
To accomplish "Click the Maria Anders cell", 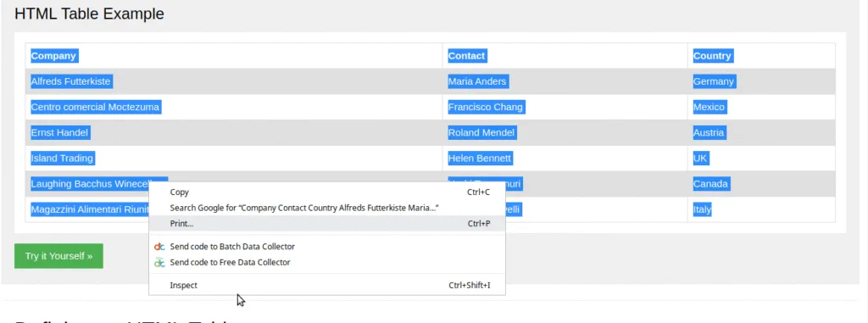I will (477, 81).
